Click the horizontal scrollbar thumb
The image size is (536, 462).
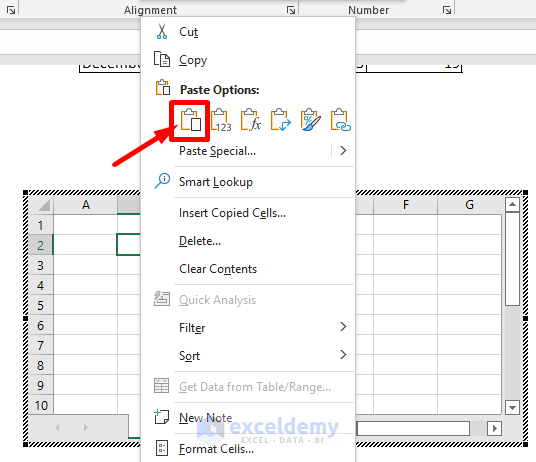[413, 428]
